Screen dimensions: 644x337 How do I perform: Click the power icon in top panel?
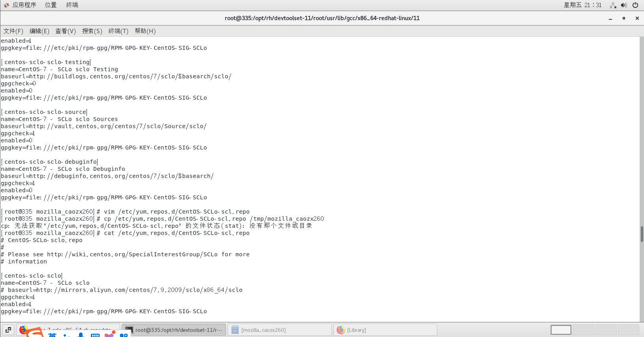[635, 5]
